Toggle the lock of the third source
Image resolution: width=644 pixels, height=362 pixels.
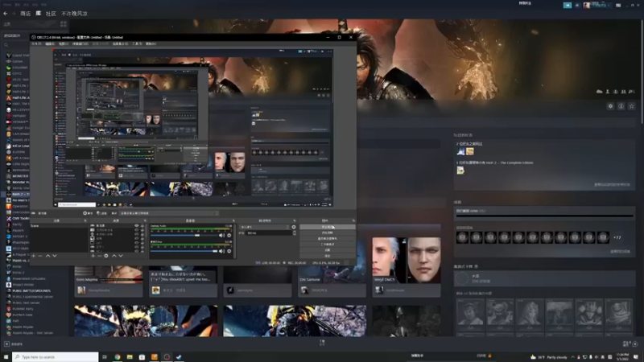(142, 234)
